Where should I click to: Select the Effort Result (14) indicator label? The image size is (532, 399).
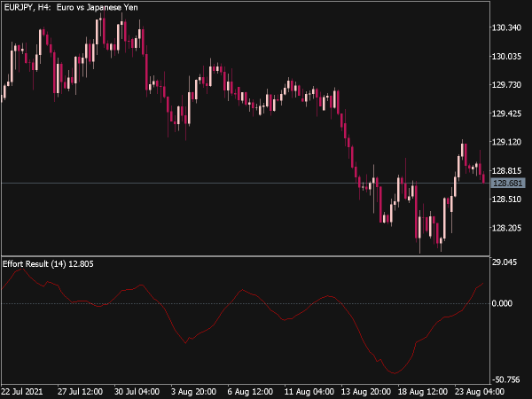click(48, 264)
